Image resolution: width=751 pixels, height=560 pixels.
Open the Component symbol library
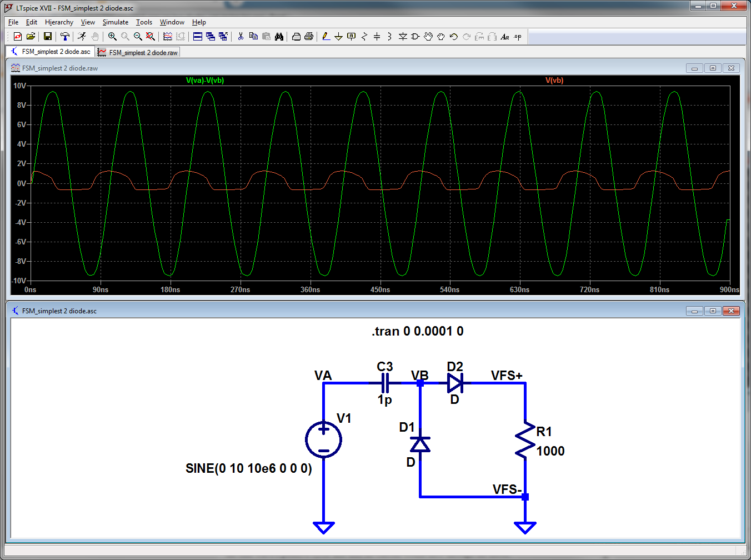point(414,36)
